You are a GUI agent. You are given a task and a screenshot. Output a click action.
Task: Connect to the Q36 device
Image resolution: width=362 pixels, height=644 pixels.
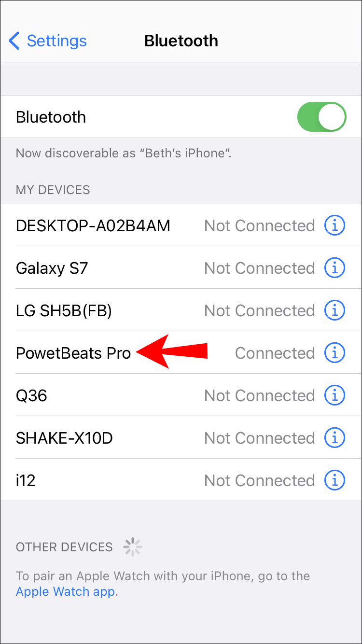pyautogui.click(x=181, y=395)
